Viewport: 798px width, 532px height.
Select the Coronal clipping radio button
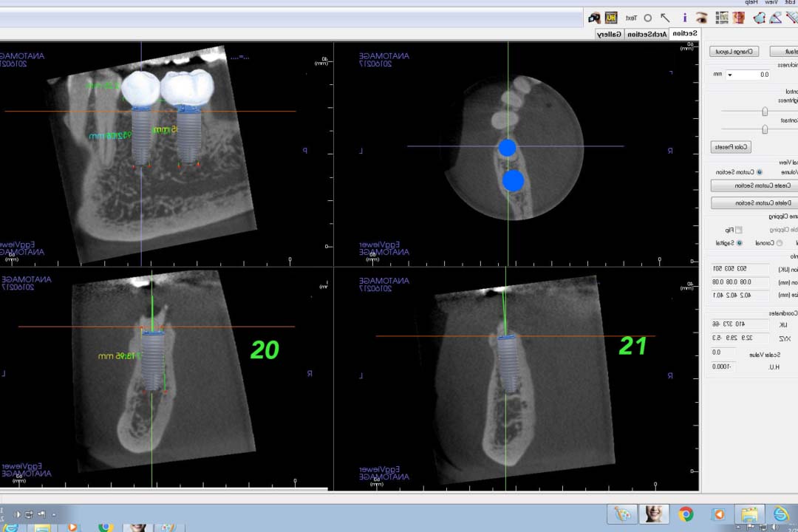coord(780,243)
